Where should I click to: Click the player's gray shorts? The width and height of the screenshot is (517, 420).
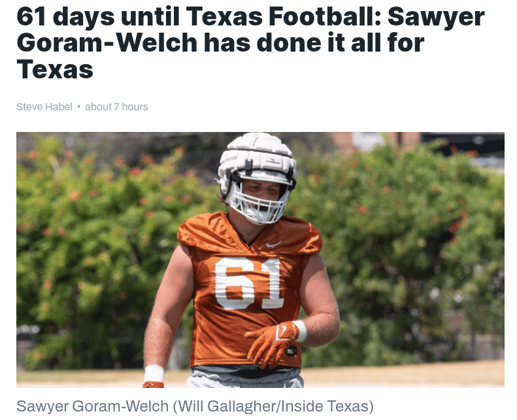pyautogui.click(x=246, y=380)
